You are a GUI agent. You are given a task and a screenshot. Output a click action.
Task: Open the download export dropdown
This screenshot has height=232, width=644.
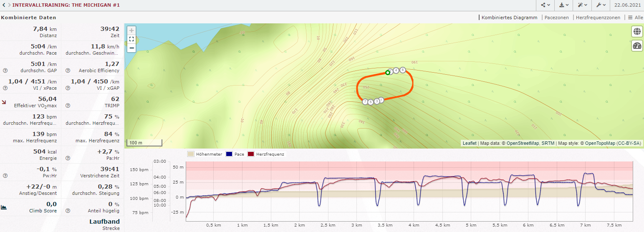(x=564, y=5)
